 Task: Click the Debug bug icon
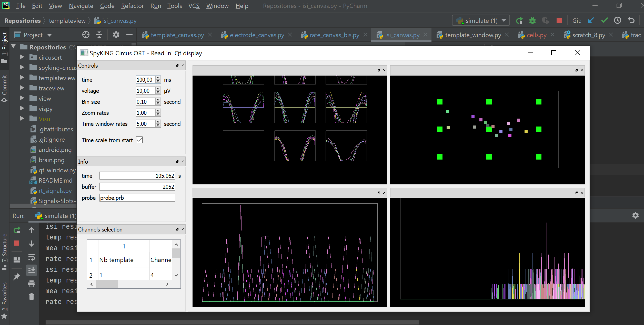coord(532,20)
